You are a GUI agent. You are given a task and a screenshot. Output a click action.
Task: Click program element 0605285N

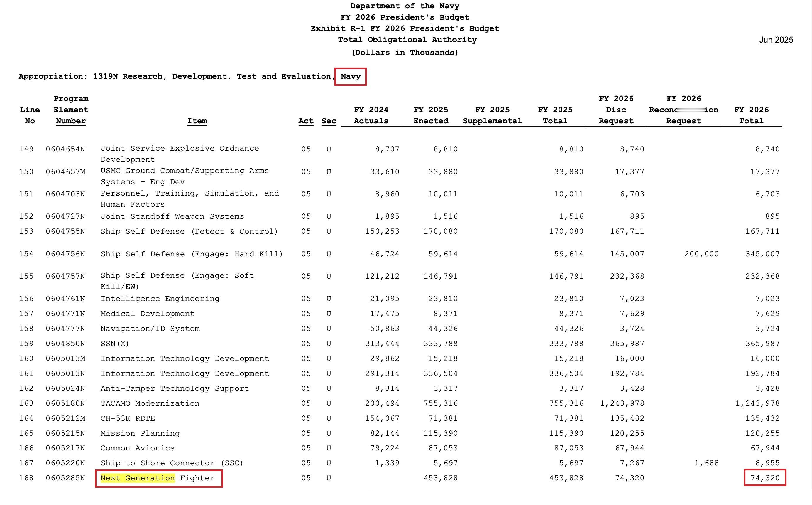click(65, 478)
